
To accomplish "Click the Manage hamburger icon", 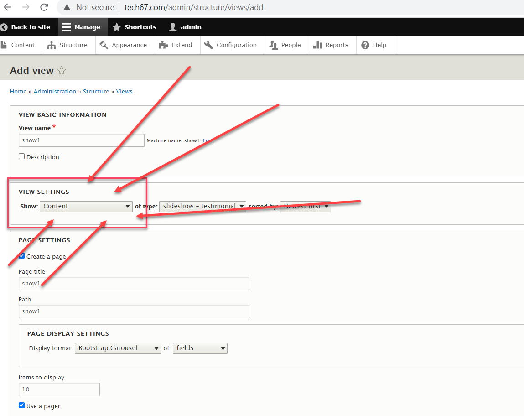I will [x=67, y=27].
